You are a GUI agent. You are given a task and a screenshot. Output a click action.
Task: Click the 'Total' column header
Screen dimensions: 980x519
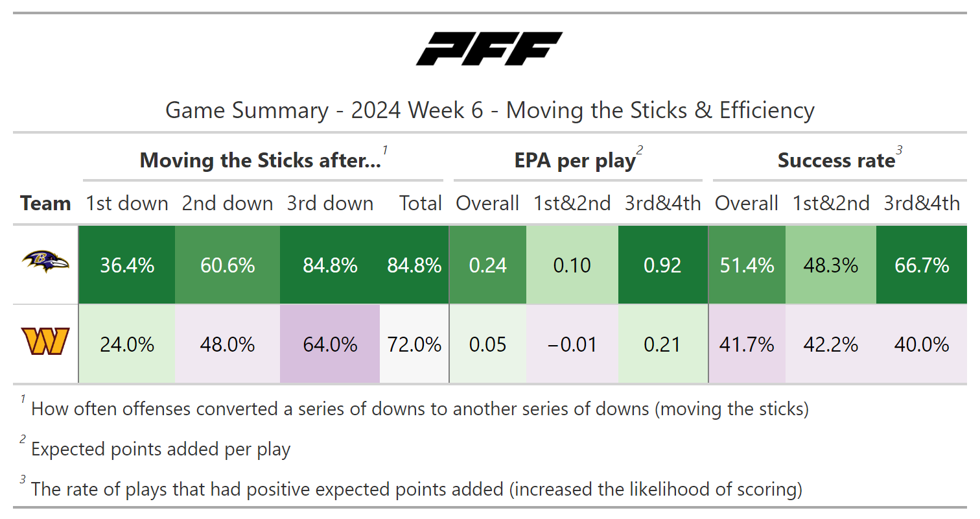(420, 204)
